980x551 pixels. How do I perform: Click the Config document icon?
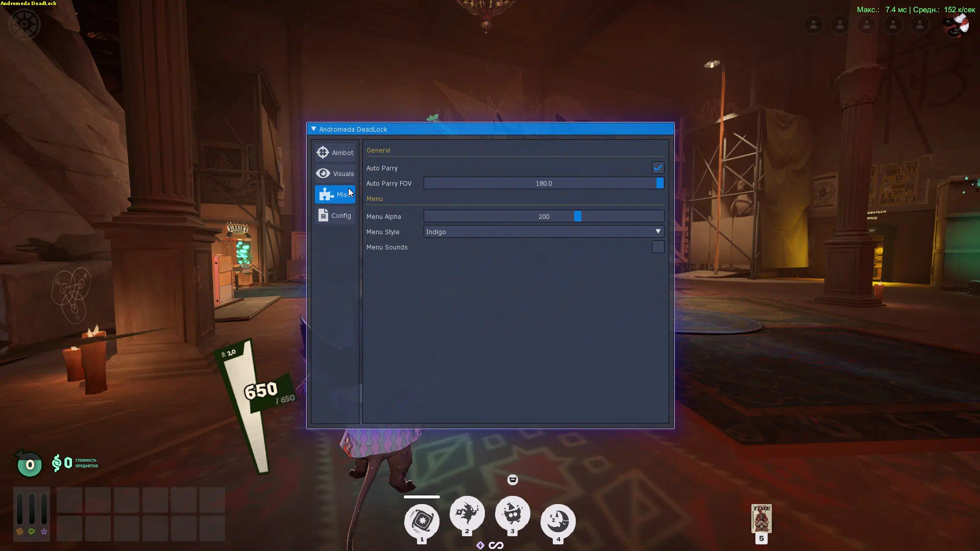click(323, 215)
